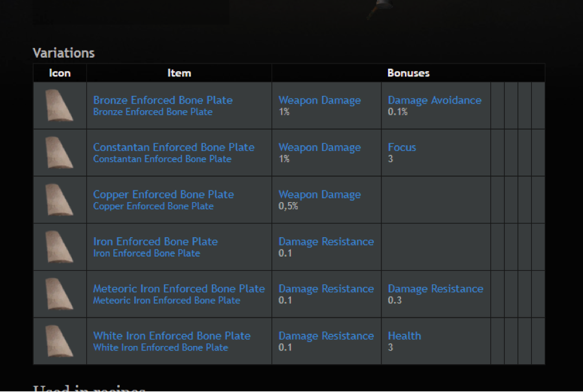Viewport: 583px width, 392px height.
Task: Click the smaller Bronze Enforced Bone Plate subtitle link
Action: tap(153, 112)
